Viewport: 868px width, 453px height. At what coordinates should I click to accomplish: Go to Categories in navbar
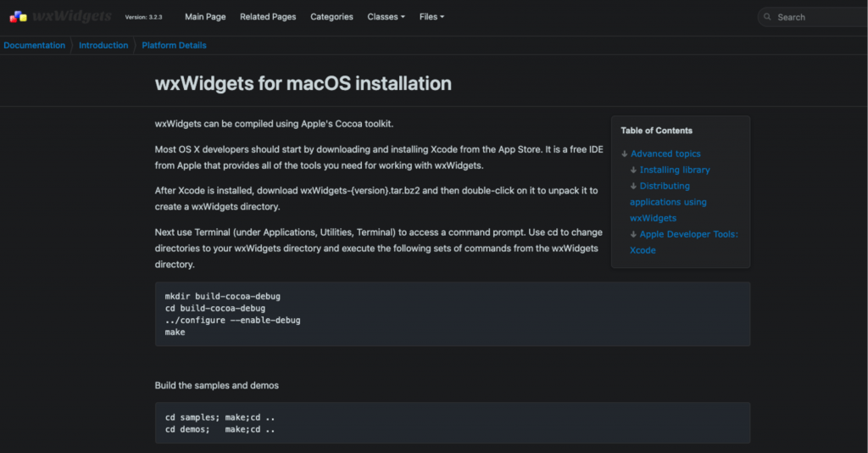[x=331, y=17]
